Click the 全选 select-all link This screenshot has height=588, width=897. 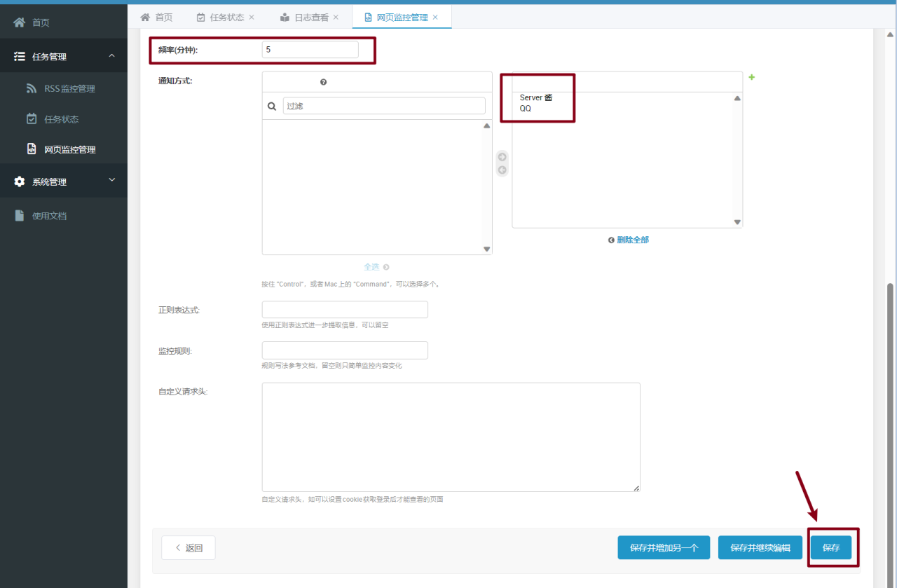(x=371, y=267)
